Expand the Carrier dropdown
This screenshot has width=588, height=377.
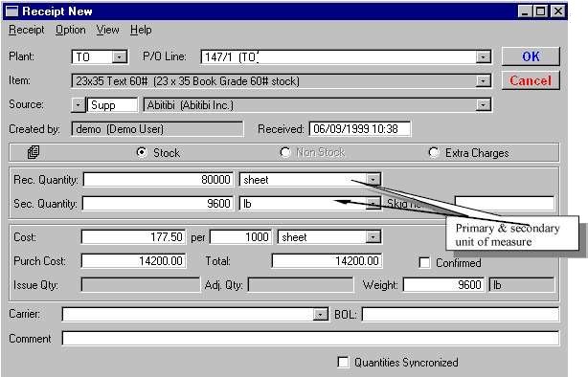tap(320, 314)
